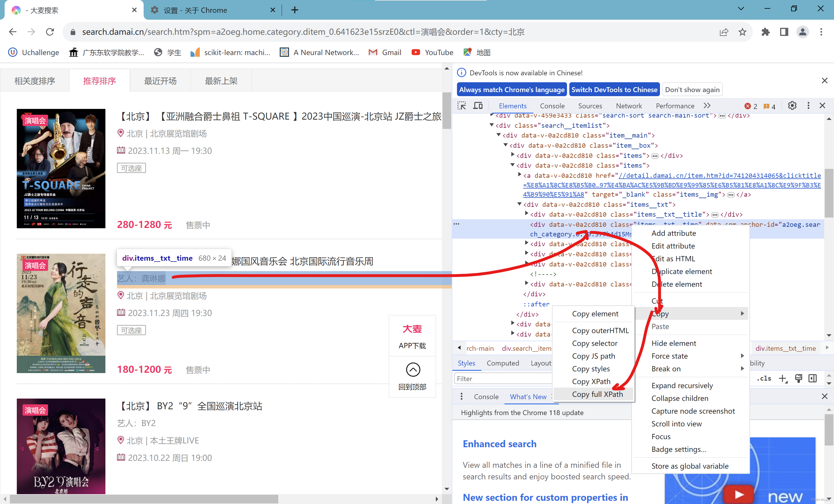The height and width of the screenshot is (504, 834).
Task: Collapse the search__itemlist div node
Action: click(x=492, y=125)
